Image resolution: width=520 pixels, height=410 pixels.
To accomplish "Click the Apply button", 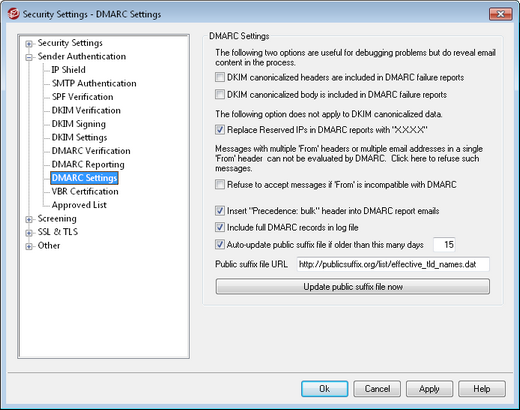I will [429, 389].
